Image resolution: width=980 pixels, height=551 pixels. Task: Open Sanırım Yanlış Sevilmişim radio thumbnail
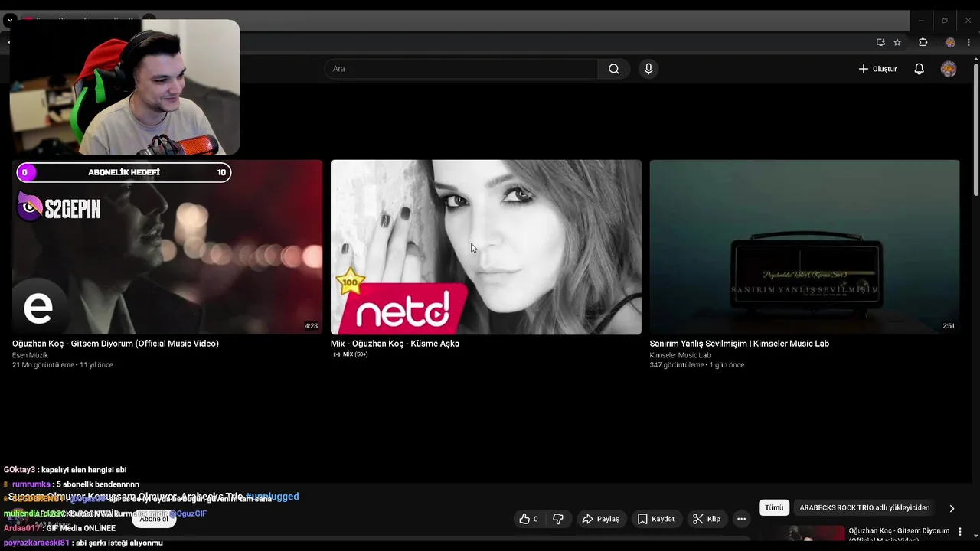pyautogui.click(x=805, y=247)
